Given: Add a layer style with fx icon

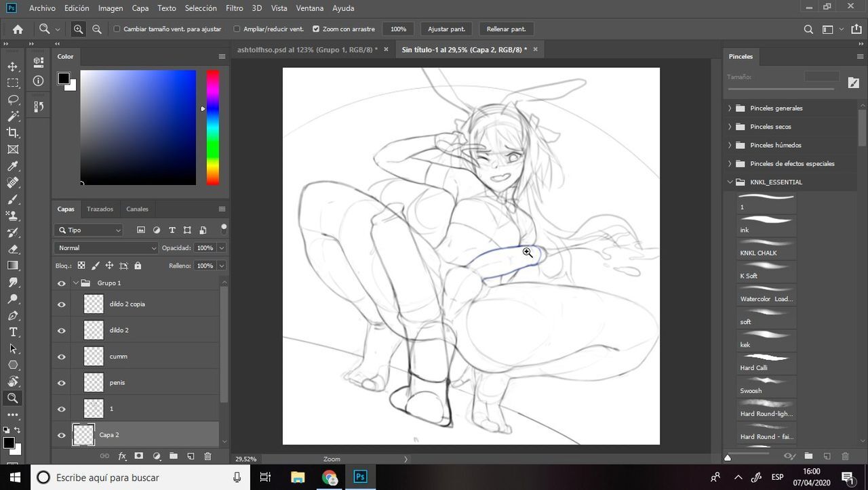Looking at the screenshot, I should pyautogui.click(x=122, y=456).
